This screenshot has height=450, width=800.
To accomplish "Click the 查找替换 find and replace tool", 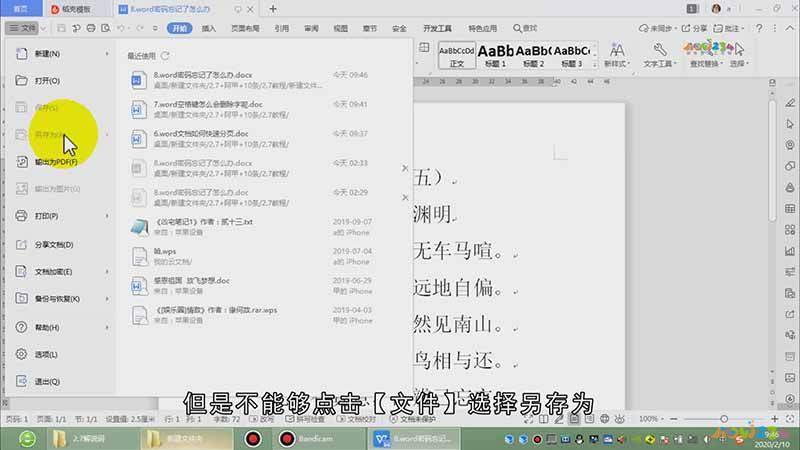I will [706, 55].
